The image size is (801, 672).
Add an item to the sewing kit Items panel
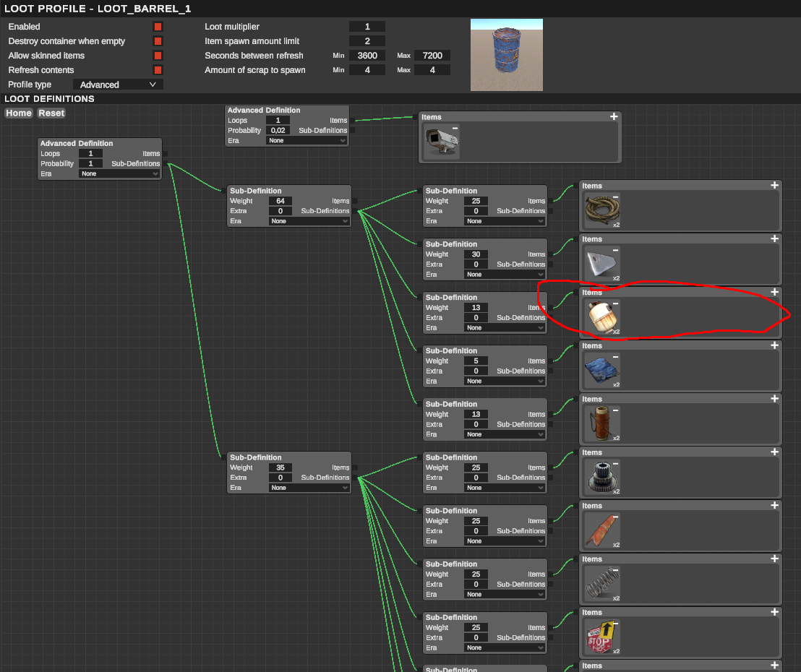tap(774, 398)
